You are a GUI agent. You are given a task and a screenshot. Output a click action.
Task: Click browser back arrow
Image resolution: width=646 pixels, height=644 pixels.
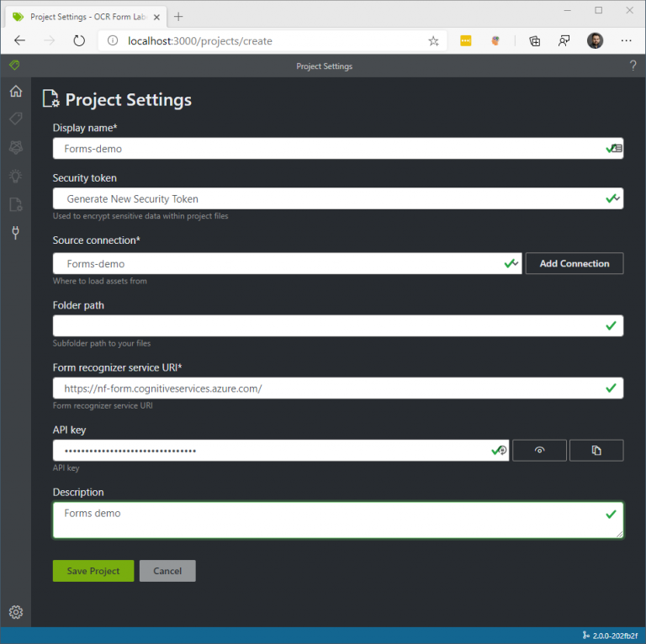click(x=19, y=40)
